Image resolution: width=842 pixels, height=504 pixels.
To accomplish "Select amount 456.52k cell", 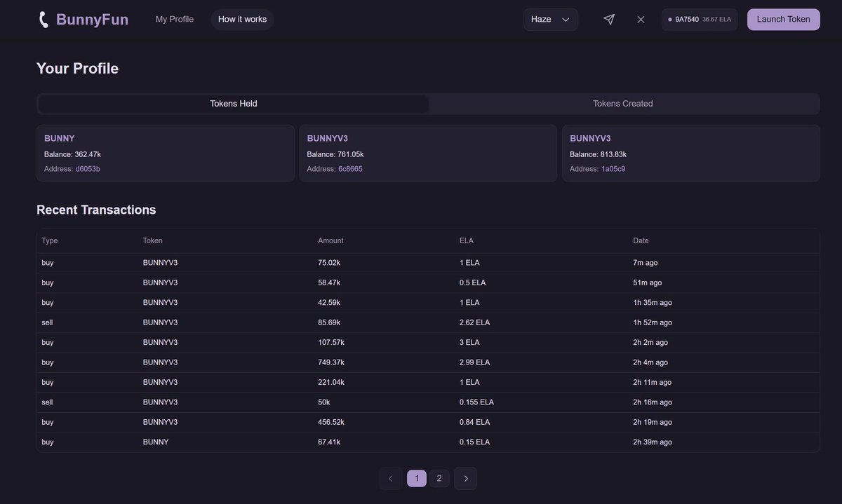I will click(331, 422).
